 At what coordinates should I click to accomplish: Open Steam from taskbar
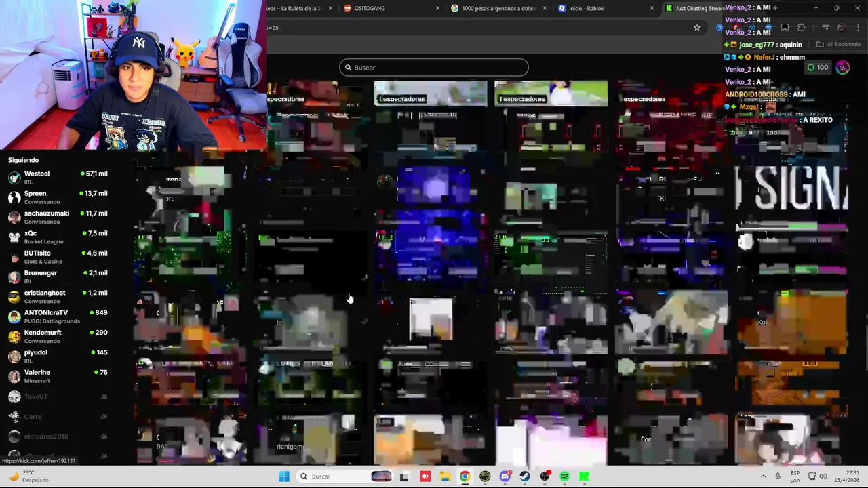(525, 476)
